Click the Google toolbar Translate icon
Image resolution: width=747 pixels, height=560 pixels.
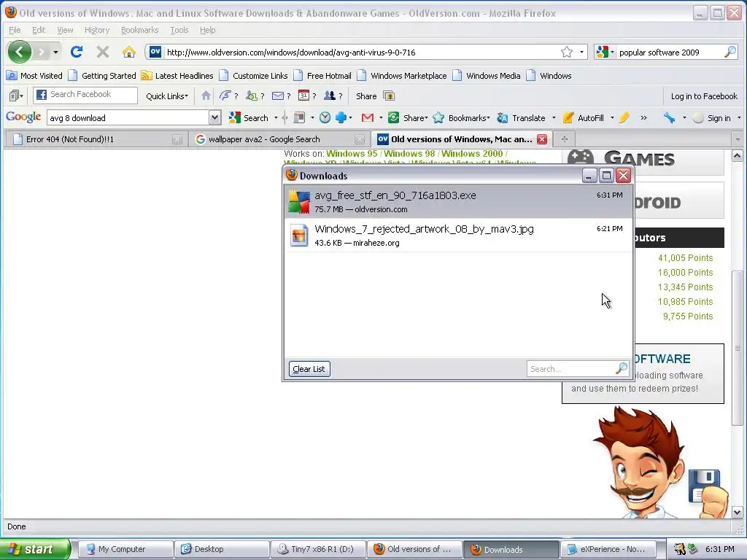coord(502,117)
